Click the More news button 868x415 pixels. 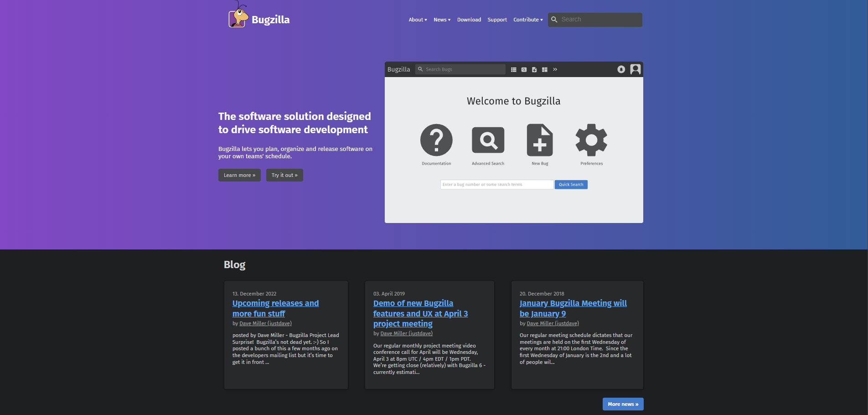point(623,404)
